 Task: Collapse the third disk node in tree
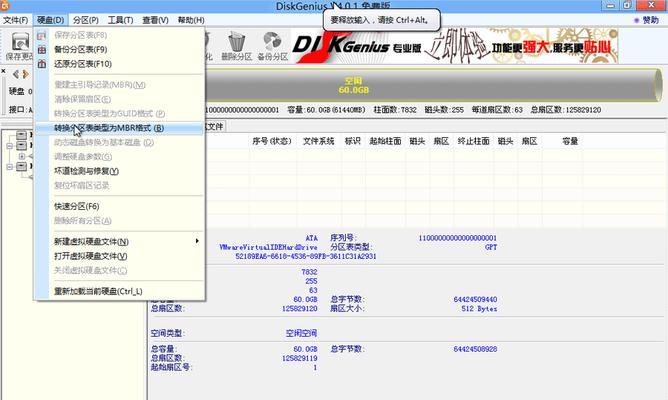[10, 167]
